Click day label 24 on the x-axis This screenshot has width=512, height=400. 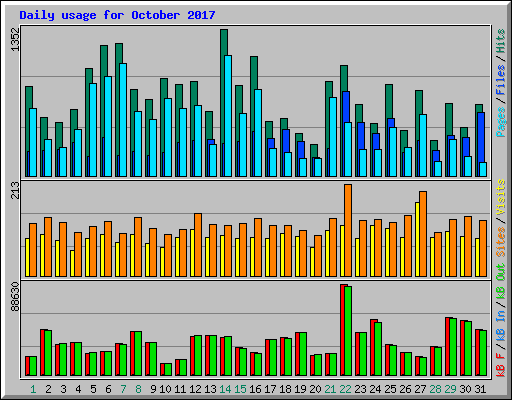(375, 389)
